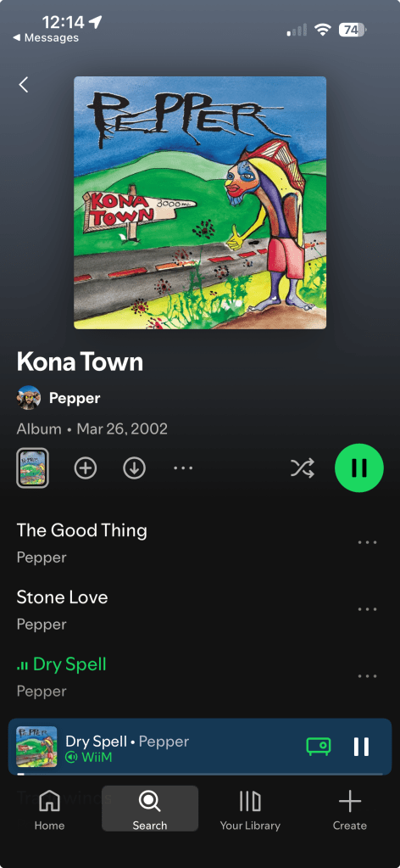Image resolution: width=400 pixels, height=868 pixels.
Task: Tap the back arrow icon
Action: coord(23,85)
